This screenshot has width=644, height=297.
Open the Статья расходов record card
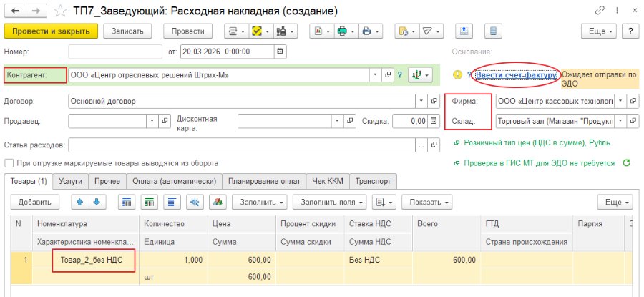434,145
